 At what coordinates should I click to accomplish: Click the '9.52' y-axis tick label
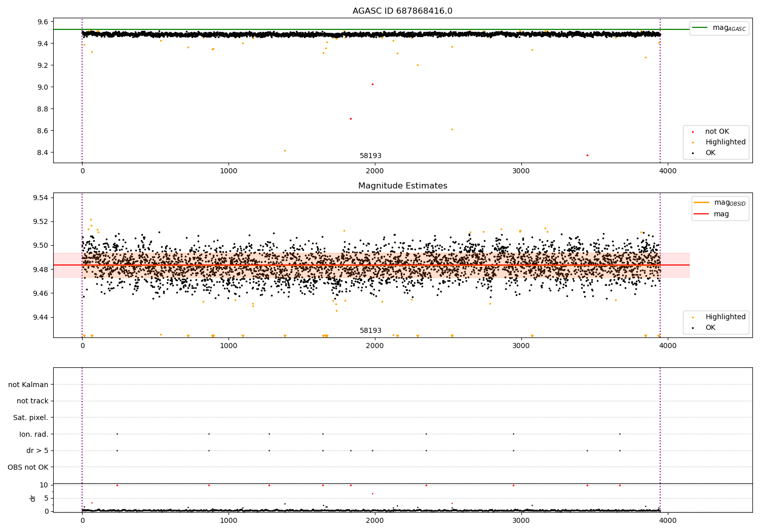pyautogui.click(x=41, y=221)
